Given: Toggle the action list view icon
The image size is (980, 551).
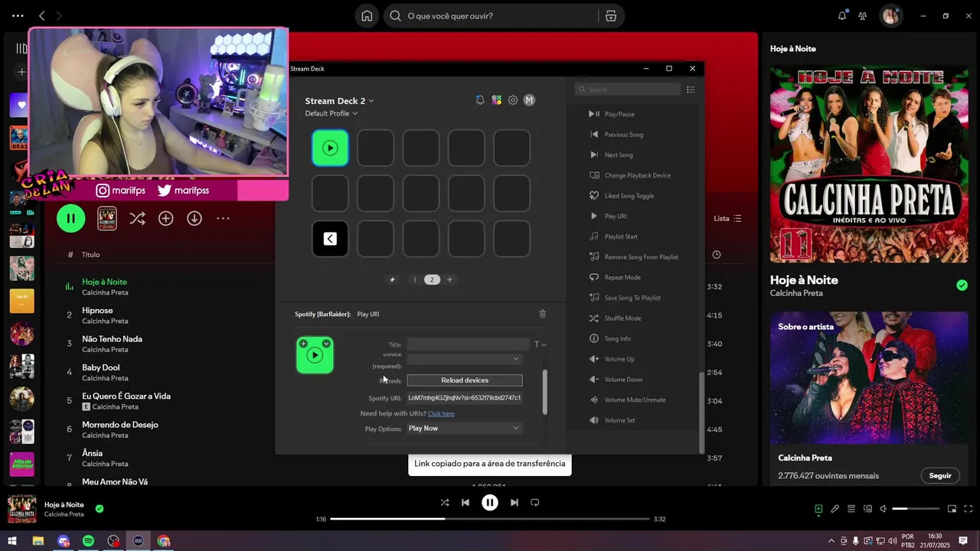Looking at the screenshot, I should (x=691, y=90).
